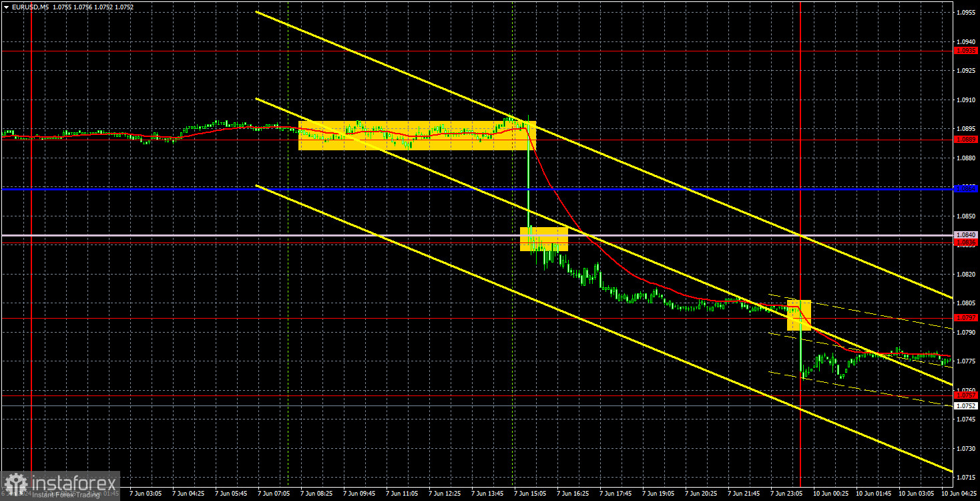Click the 10 Jun 03:05 time label
Screen dimensions: 980x501
tap(916, 494)
